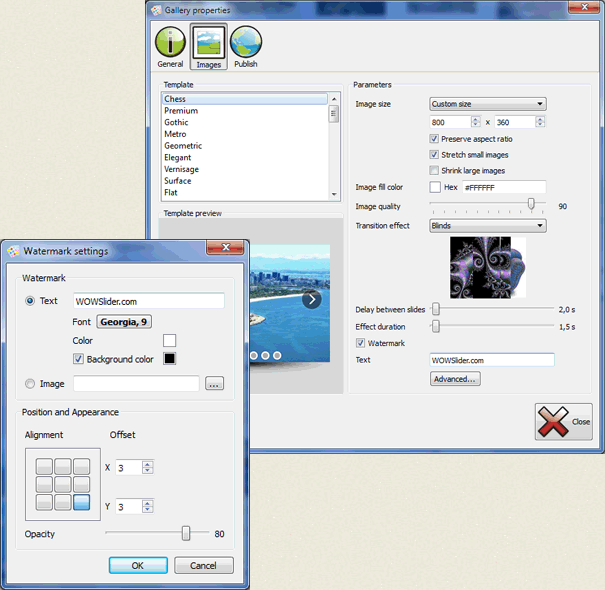
Task: Select the Surface template
Action: pos(245,181)
